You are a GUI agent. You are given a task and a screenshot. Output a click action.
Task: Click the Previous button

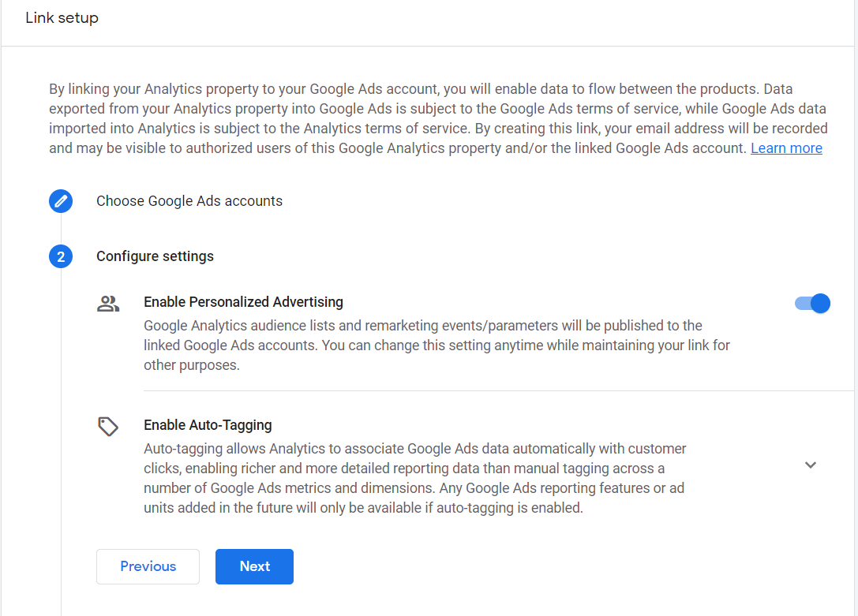tap(148, 566)
